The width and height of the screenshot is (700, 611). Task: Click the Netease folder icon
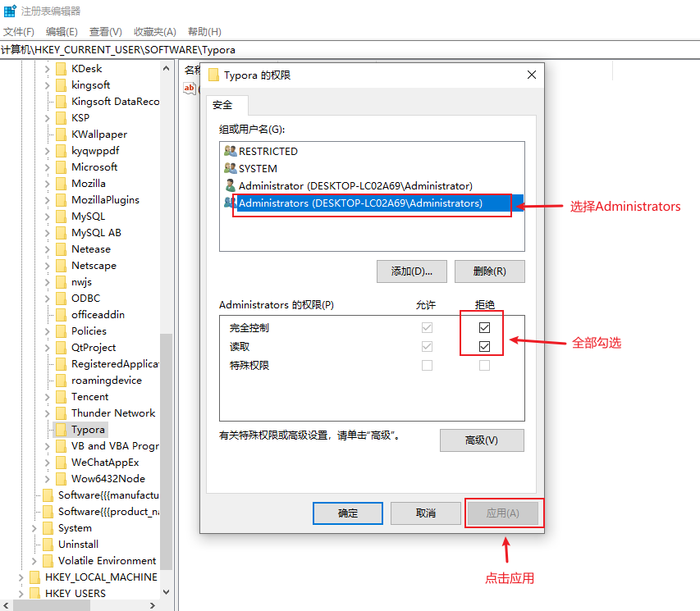pos(62,249)
